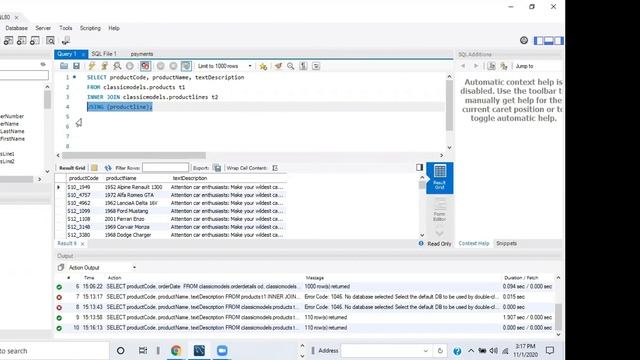Click the Filter Rows input field
Screen dimensions: 640x360
pyautogui.click(x=165, y=168)
